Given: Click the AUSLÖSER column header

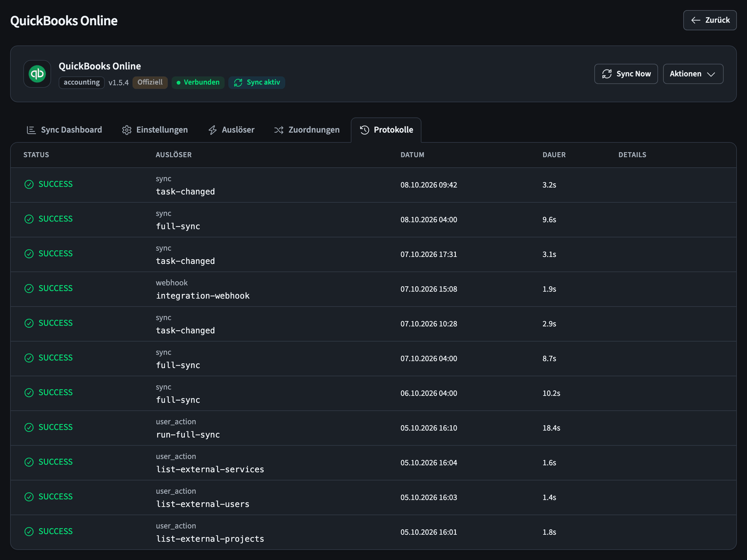Looking at the screenshot, I should [x=174, y=155].
